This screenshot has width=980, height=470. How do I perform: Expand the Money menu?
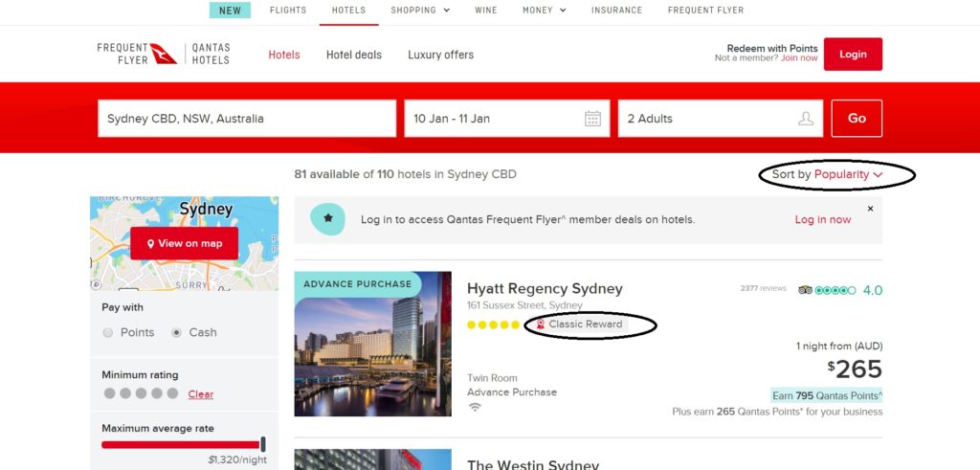coord(545,10)
